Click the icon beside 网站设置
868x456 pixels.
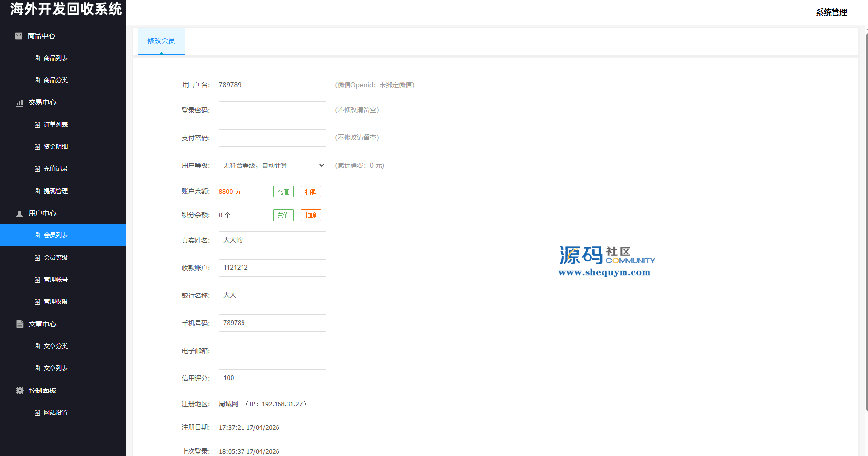coord(37,413)
